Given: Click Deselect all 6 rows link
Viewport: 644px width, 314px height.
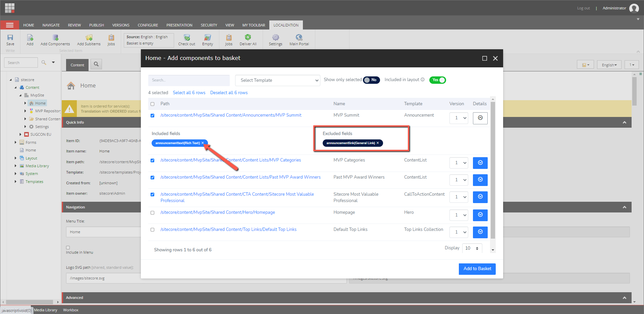Looking at the screenshot, I should coord(229,93).
